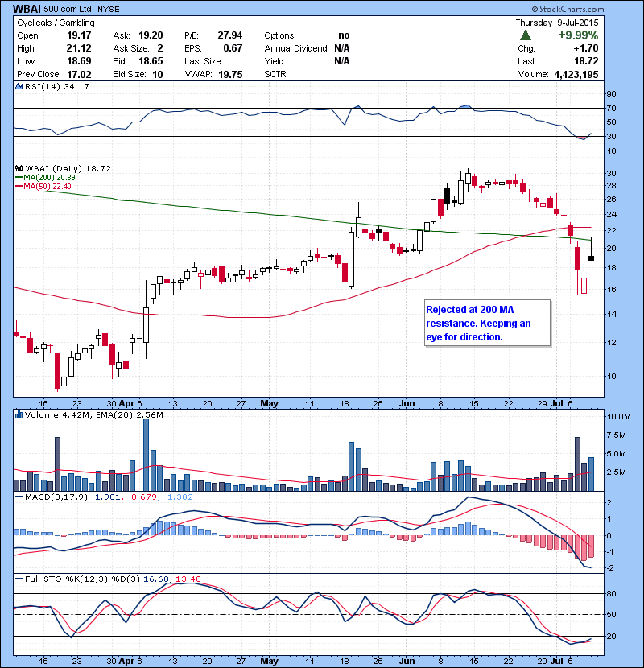Click the Volume 4.42M, EMA(20) 2.56M label
The image size is (644, 668).
[x=93, y=414]
